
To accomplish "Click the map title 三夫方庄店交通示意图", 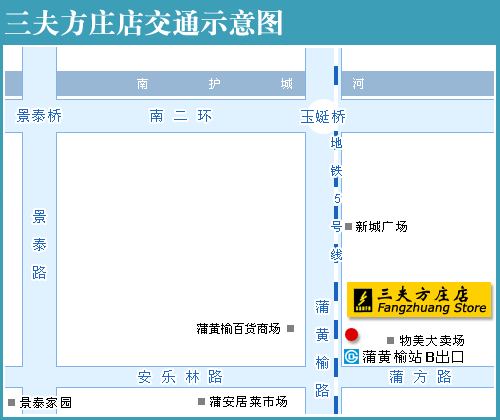I will [144, 23].
